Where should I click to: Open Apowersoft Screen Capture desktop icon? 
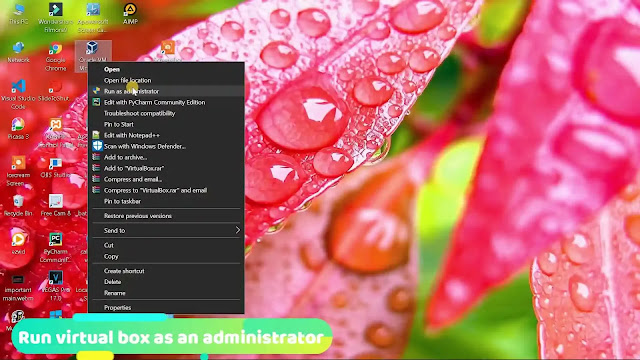tap(93, 17)
